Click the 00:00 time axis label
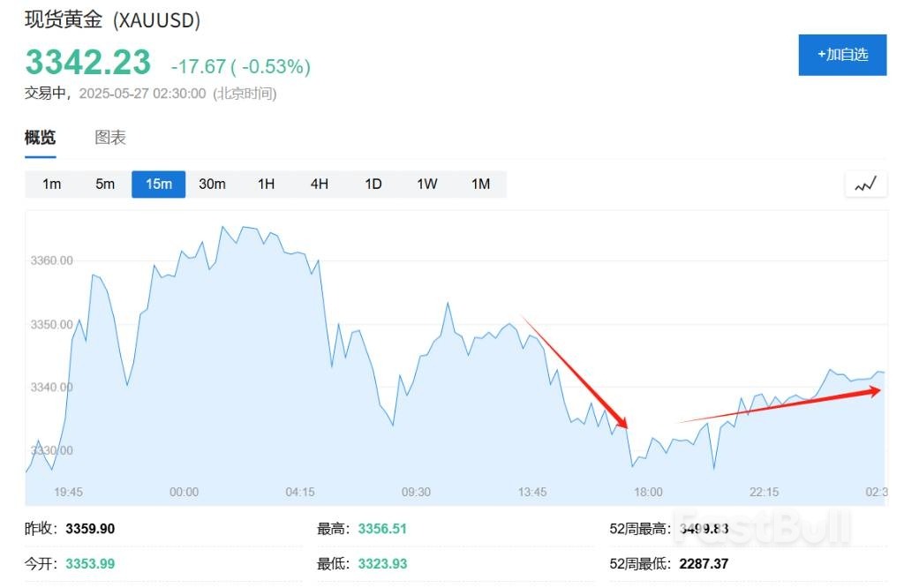The height and width of the screenshot is (588, 904). (x=184, y=492)
